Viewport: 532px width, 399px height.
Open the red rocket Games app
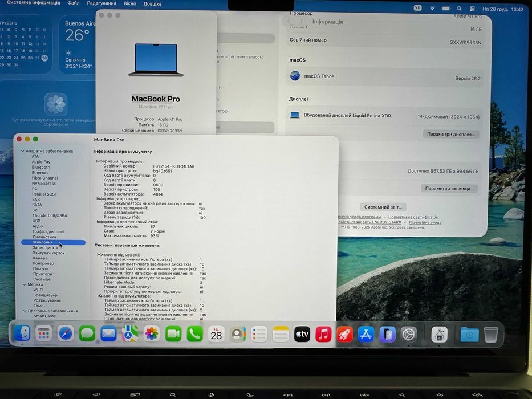click(345, 334)
